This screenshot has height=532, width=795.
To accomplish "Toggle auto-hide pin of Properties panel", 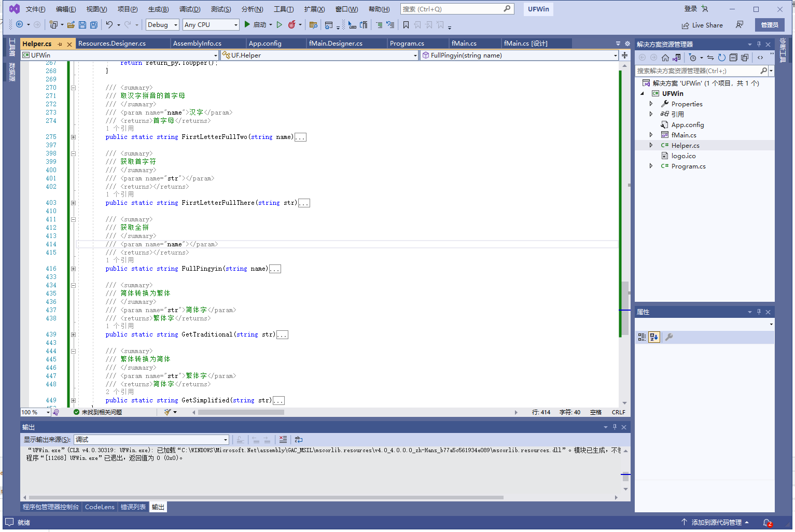I will coord(759,312).
